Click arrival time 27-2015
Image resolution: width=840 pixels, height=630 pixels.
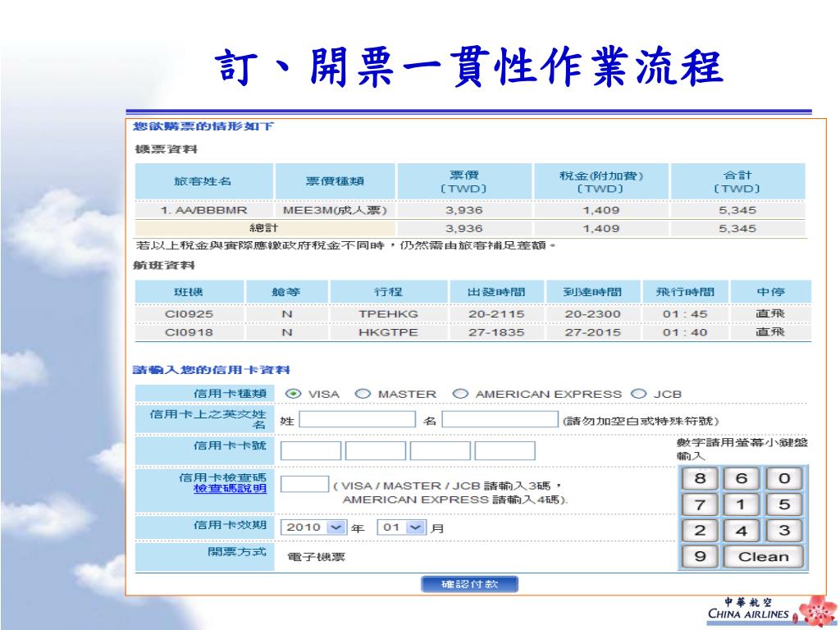pyautogui.click(x=592, y=332)
